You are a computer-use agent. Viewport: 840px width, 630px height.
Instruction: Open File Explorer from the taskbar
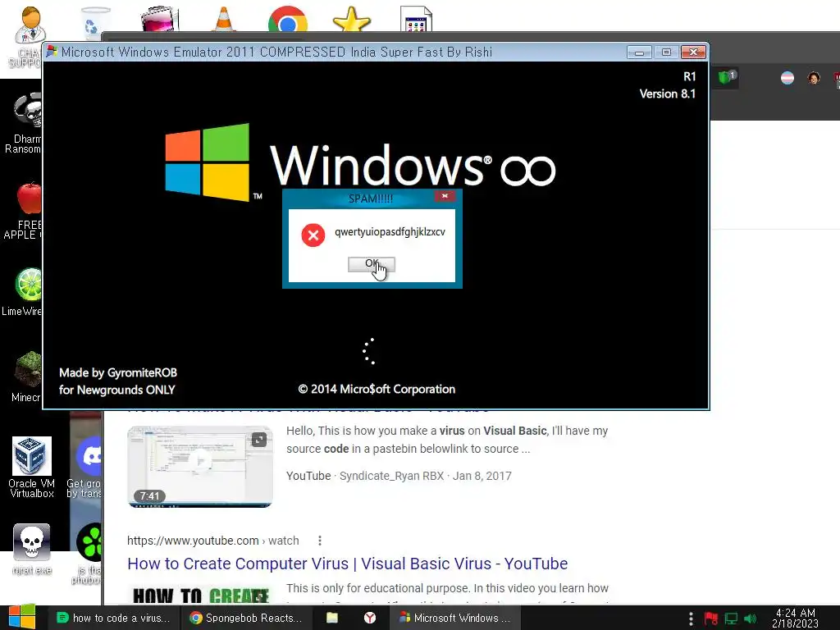pos(332,619)
